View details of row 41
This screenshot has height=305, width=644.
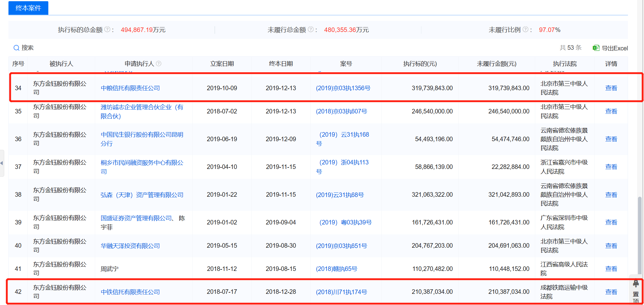tap(611, 269)
